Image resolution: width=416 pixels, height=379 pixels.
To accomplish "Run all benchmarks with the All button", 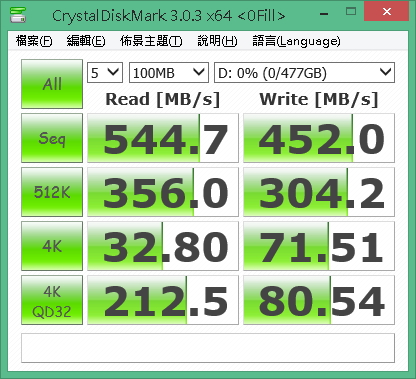I will point(52,84).
